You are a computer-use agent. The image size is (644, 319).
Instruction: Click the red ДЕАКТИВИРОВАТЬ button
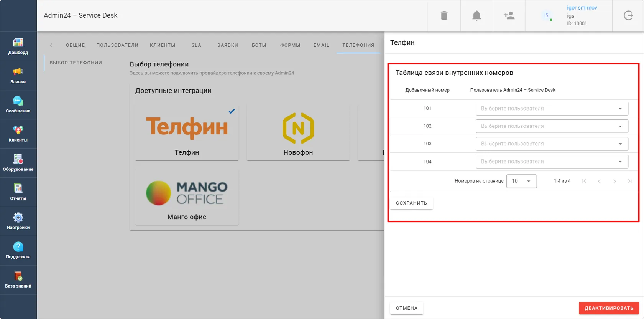tap(609, 308)
